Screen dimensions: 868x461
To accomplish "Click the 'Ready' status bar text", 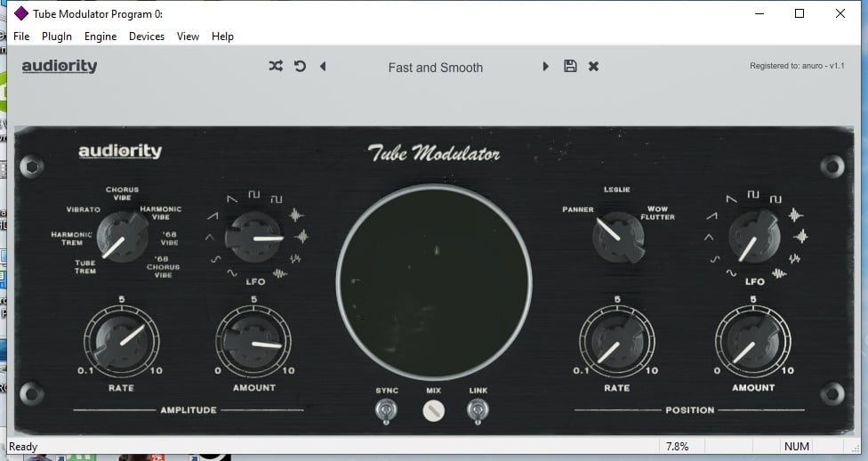I will click(23, 447).
